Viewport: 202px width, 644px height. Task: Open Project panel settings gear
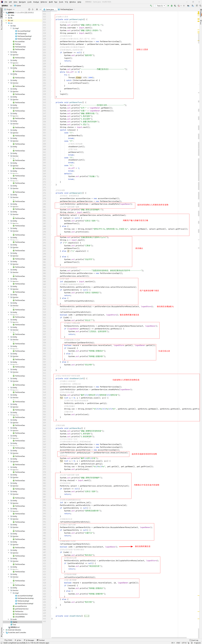pyautogui.click(x=37, y=9)
